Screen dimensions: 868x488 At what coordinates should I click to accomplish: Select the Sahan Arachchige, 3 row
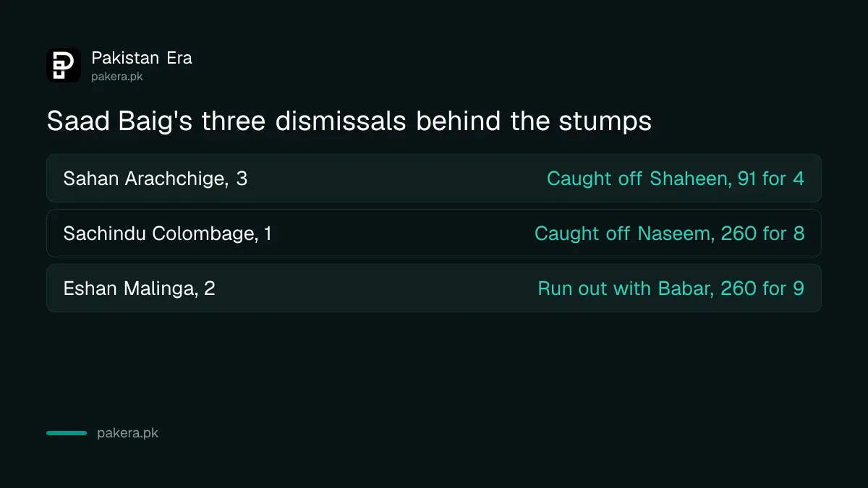point(434,178)
